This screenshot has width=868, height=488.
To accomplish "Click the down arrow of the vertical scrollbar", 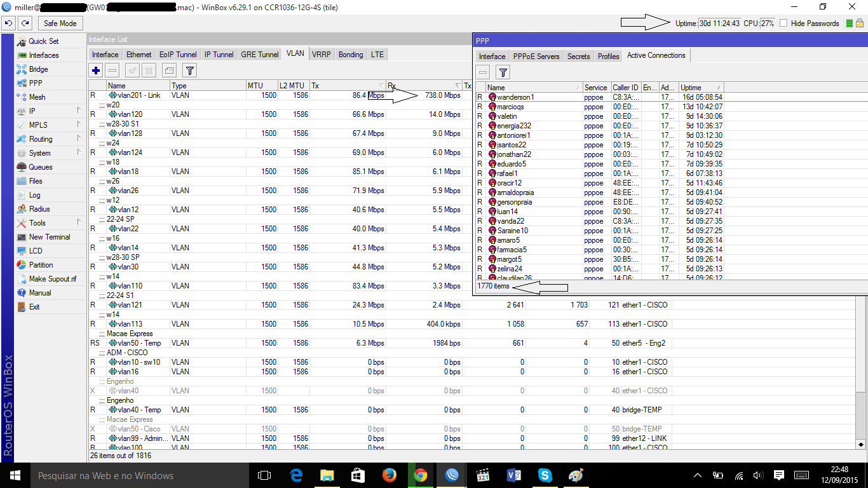I will tap(861, 444).
